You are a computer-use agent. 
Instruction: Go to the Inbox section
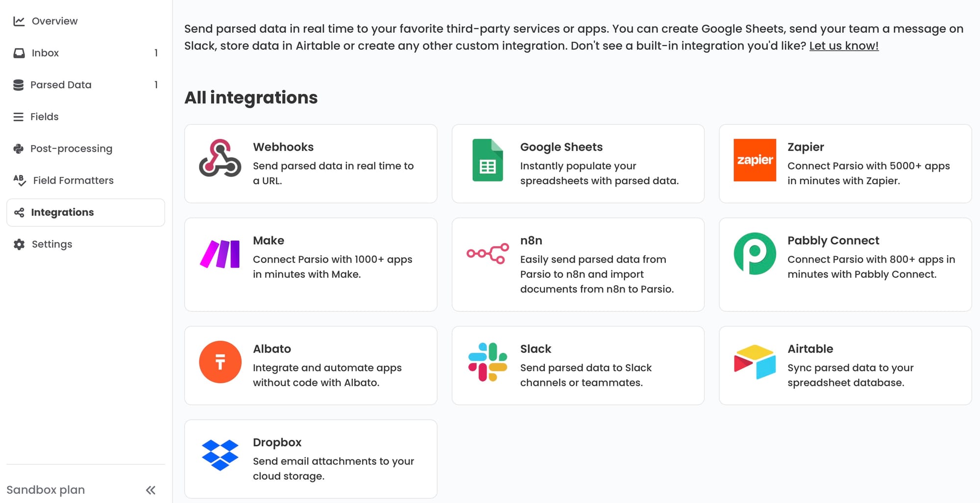coord(45,53)
